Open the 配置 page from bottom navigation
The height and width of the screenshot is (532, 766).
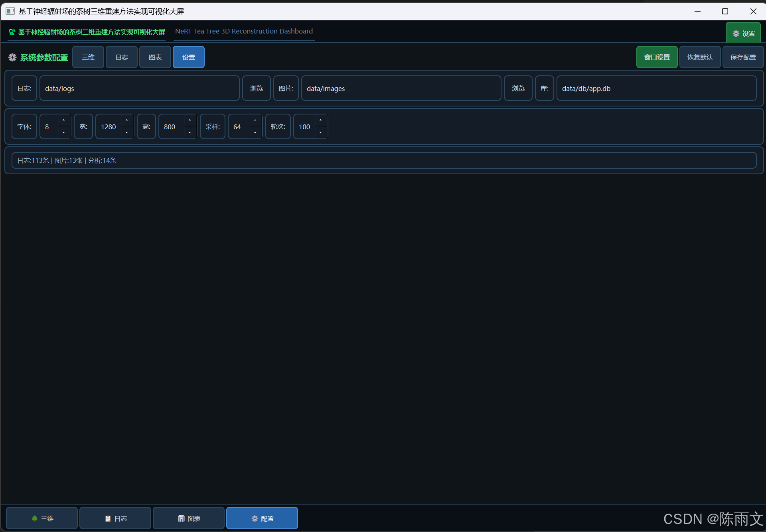[x=262, y=518]
